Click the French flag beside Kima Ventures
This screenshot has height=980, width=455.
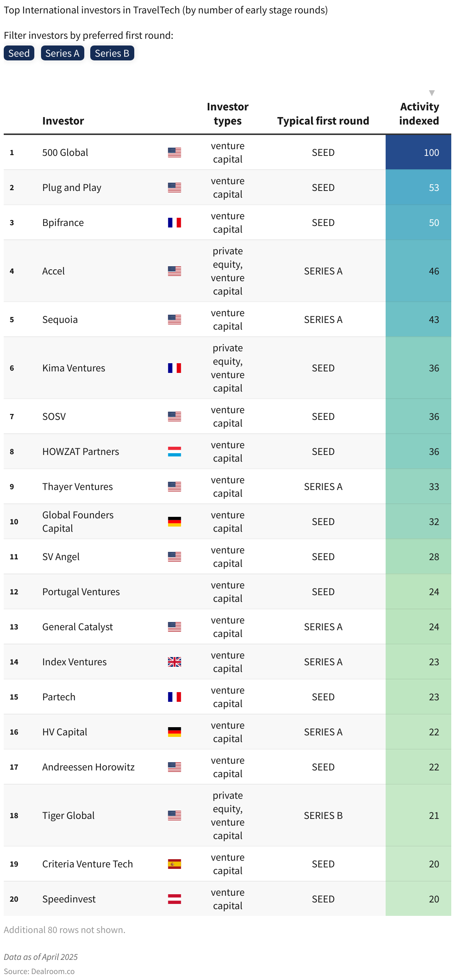pyautogui.click(x=174, y=368)
